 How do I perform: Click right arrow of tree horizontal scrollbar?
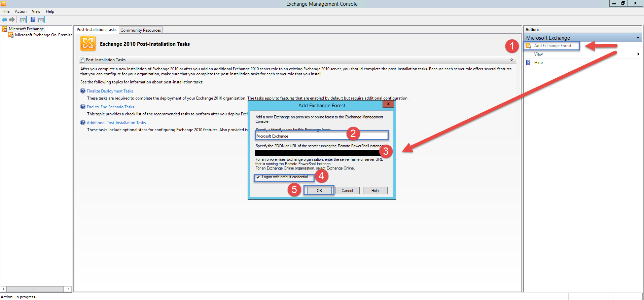point(69,289)
